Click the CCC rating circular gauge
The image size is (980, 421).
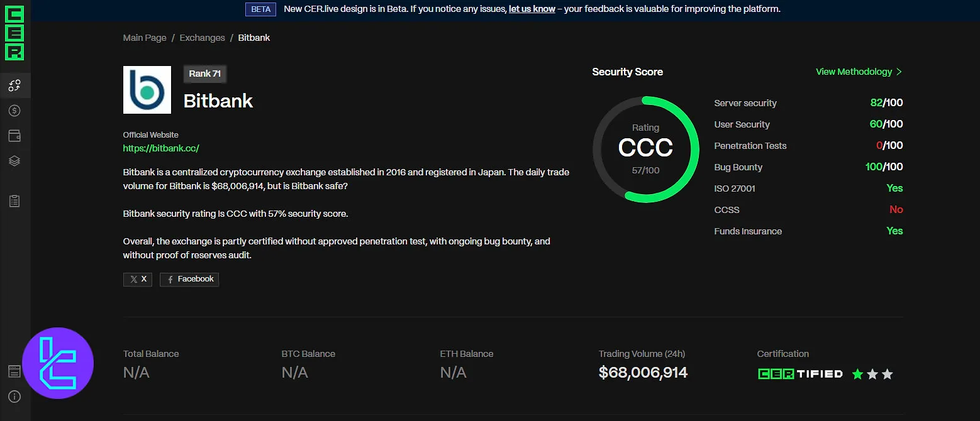pos(645,150)
